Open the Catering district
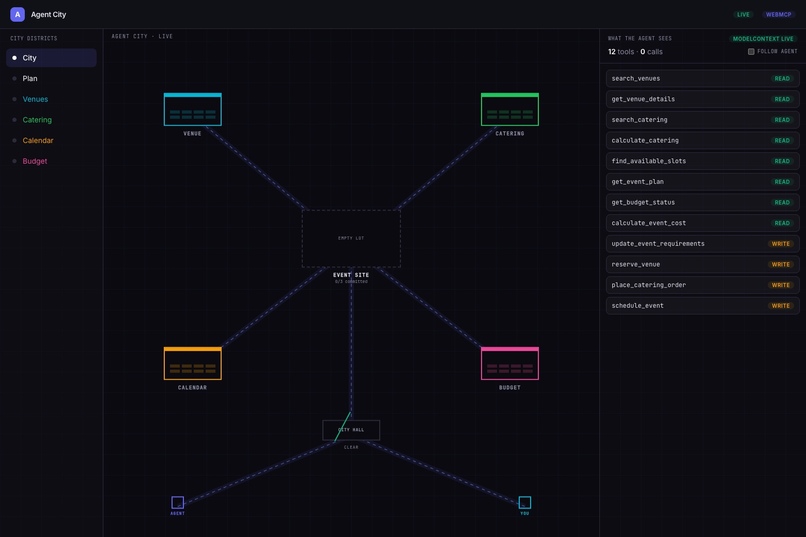 click(x=51, y=120)
